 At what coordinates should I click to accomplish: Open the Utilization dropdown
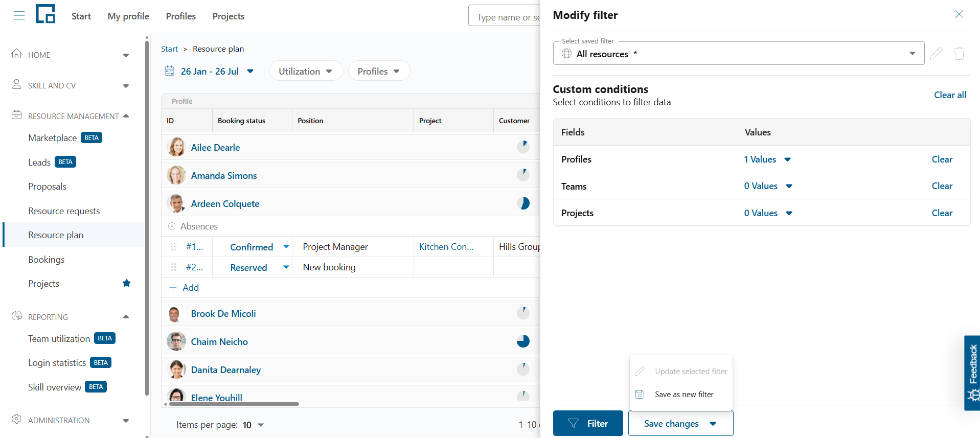[306, 71]
